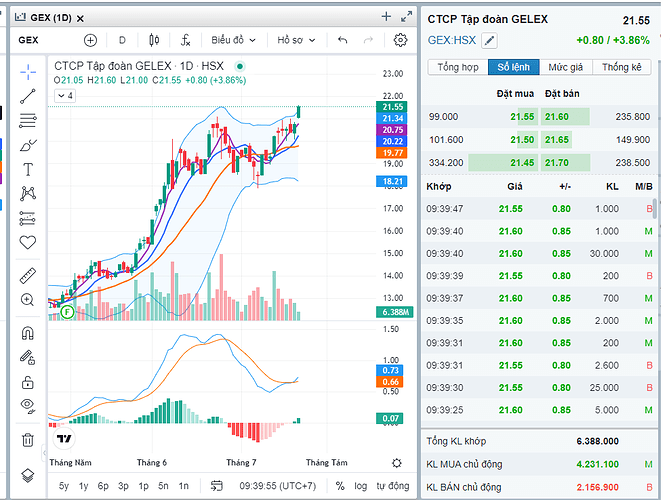
Task: Click the TradingView logo on chart
Action: [64, 438]
